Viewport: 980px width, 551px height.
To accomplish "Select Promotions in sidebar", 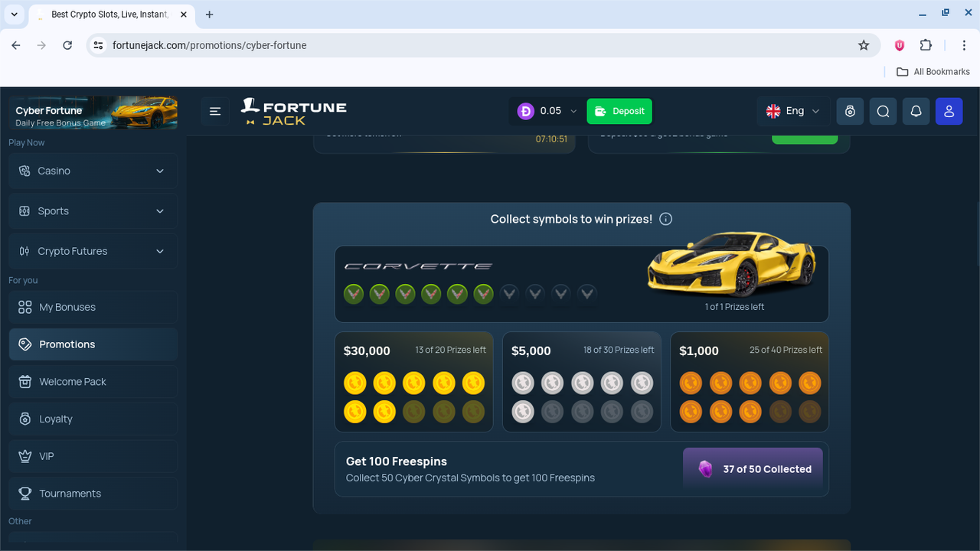I will coord(93,344).
